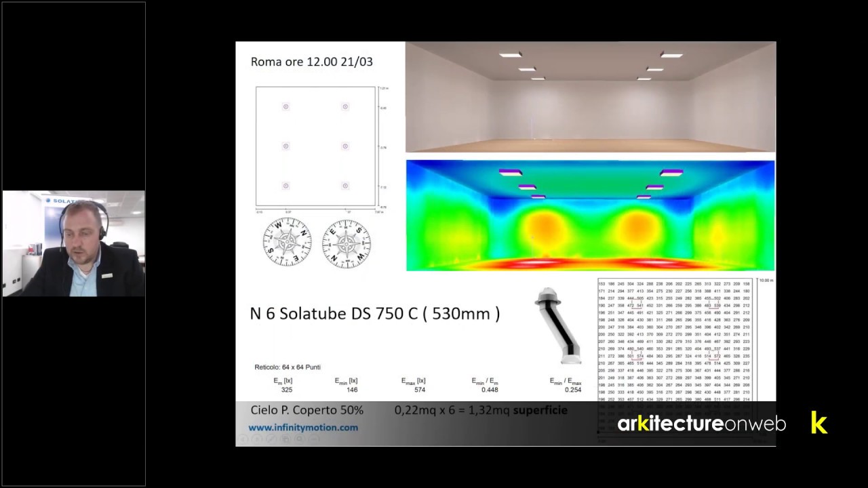Open the www.infinitymotion.com link
The width and height of the screenshot is (868, 488).
(x=303, y=428)
